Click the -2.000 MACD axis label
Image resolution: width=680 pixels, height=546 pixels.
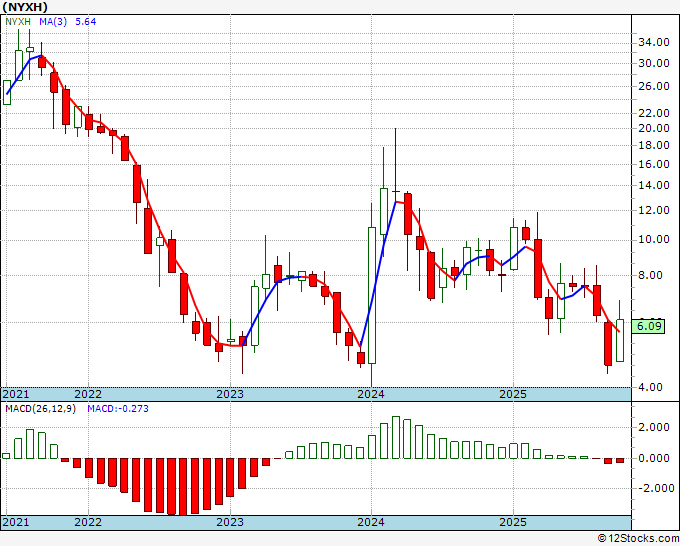(656, 489)
